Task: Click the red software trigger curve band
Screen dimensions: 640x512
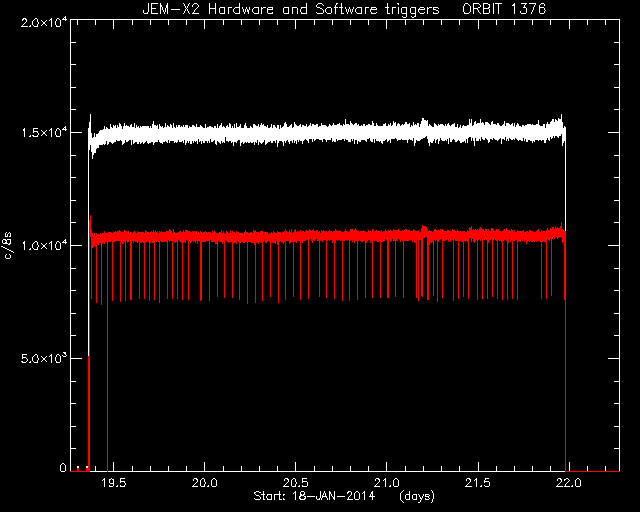Action: tap(327, 236)
